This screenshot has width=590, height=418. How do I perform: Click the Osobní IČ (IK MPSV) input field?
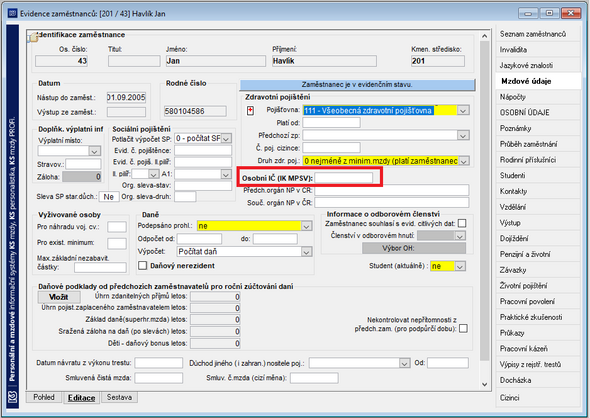(343, 178)
